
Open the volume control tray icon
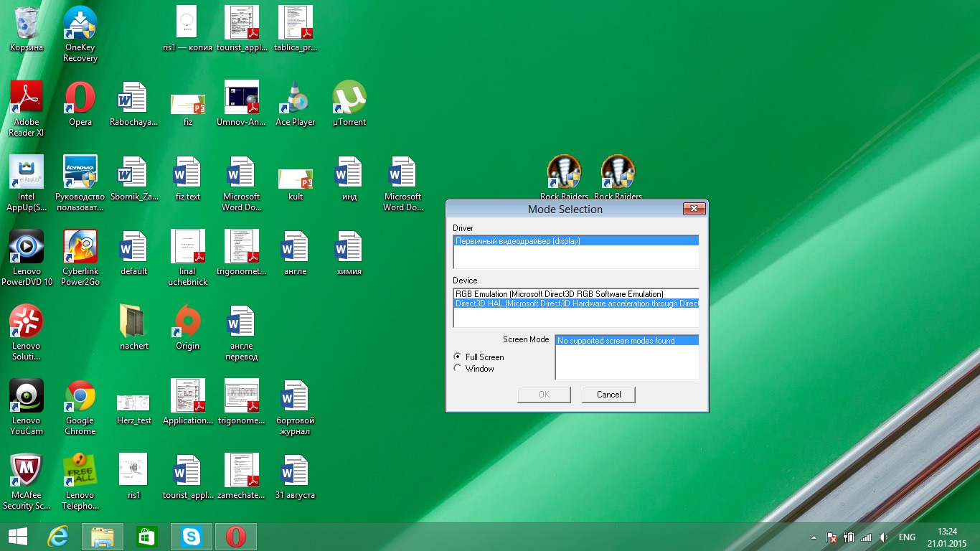pyautogui.click(x=884, y=537)
